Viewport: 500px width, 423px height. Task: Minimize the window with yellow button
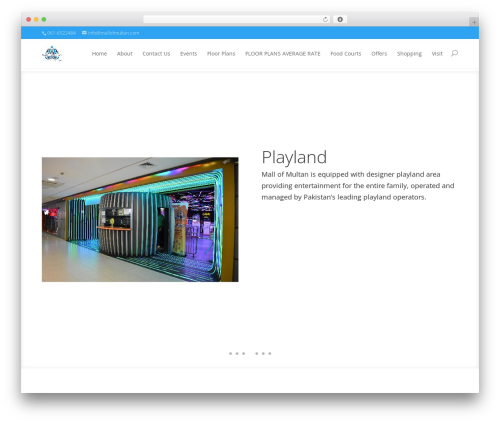36,20
